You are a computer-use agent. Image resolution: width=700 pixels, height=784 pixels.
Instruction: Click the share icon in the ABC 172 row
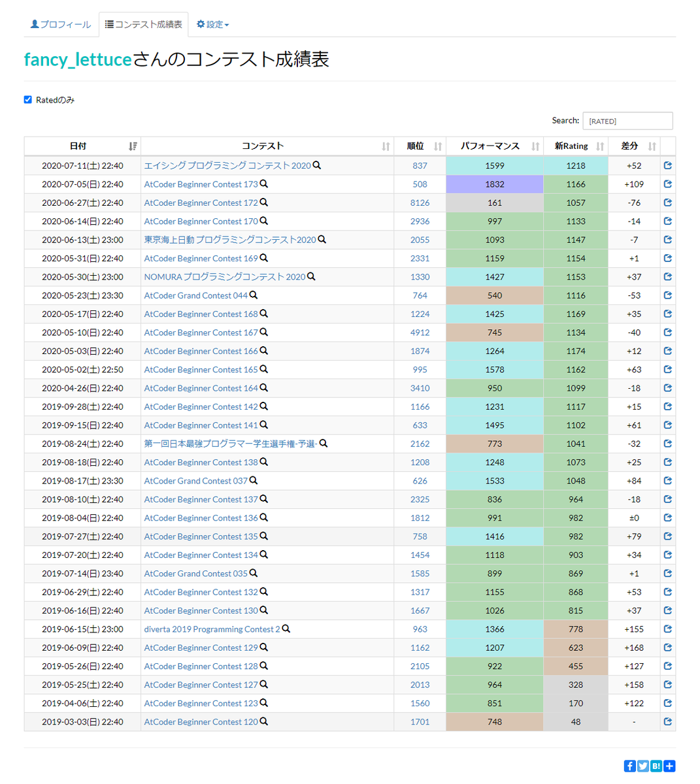click(x=667, y=203)
